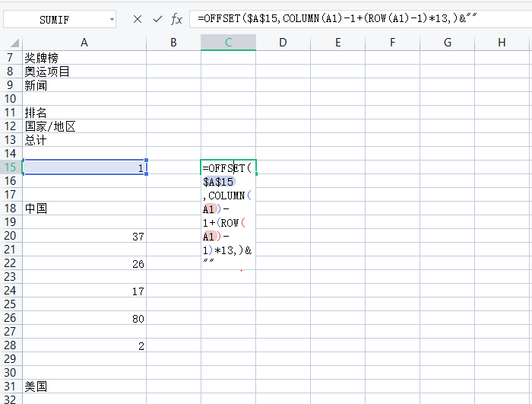Click $A$15 reference in cell editor

(x=219, y=182)
